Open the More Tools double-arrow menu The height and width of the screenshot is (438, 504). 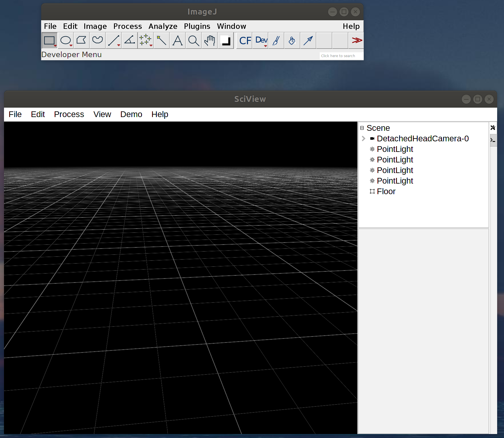(356, 41)
